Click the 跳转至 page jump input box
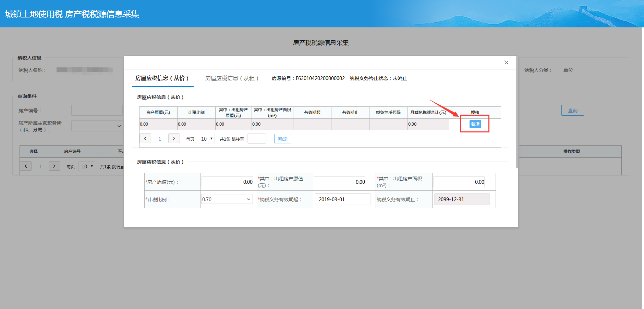644x309 pixels. pos(256,138)
